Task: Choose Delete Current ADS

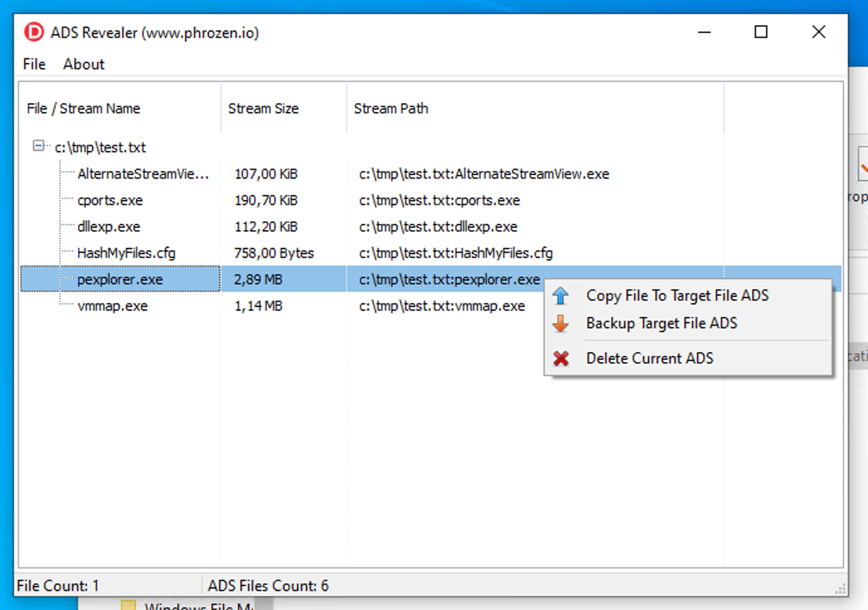Action: pos(688,358)
